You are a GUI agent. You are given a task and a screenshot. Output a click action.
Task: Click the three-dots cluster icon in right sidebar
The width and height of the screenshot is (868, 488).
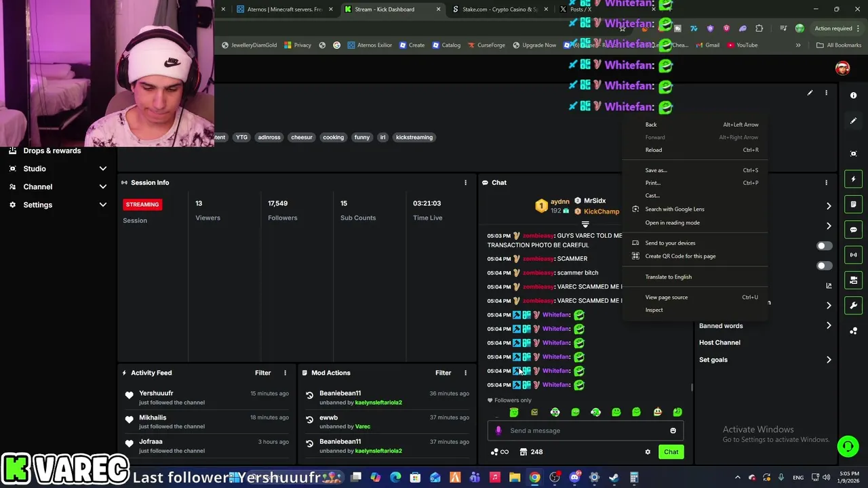pos(853,331)
